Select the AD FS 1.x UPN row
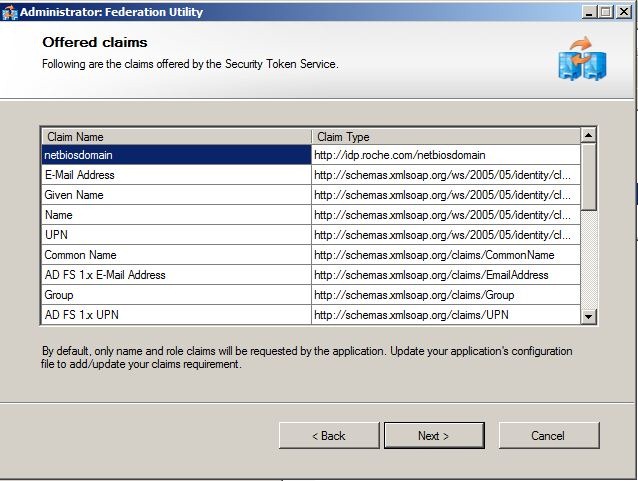The height and width of the screenshot is (481, 638). 175,315
